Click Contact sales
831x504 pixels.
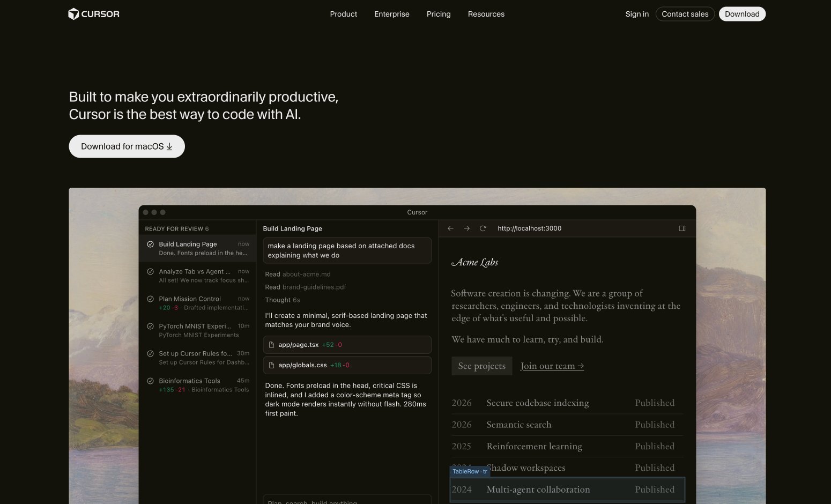click(x=685, y=14)
